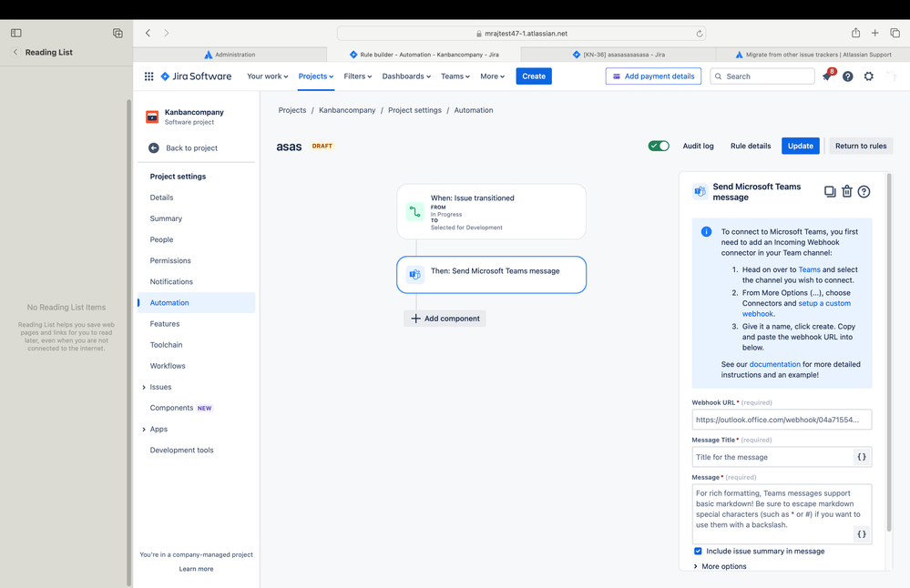910x588 pixels.
Task: Open the documentation link
Action: [775, 364]
